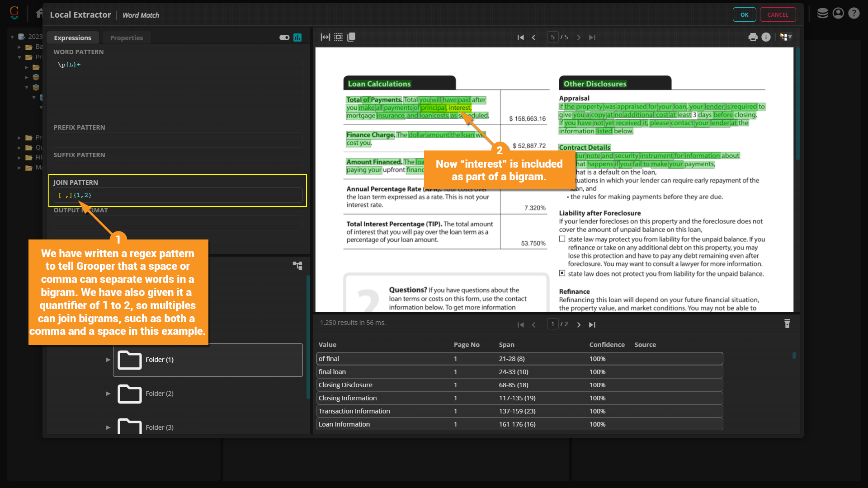Select the Expressions tab
Screen dimensions: 868x488
pyautogui.click(x=72, y=38)
